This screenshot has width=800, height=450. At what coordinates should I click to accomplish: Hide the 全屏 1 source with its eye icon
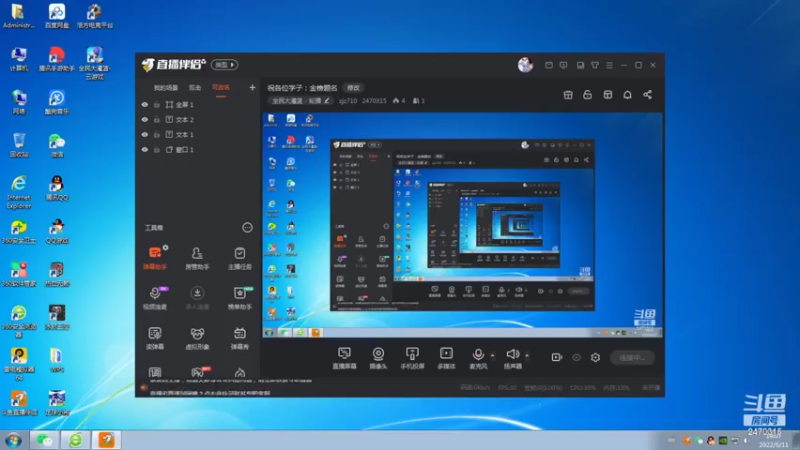[x=144, y=105]
